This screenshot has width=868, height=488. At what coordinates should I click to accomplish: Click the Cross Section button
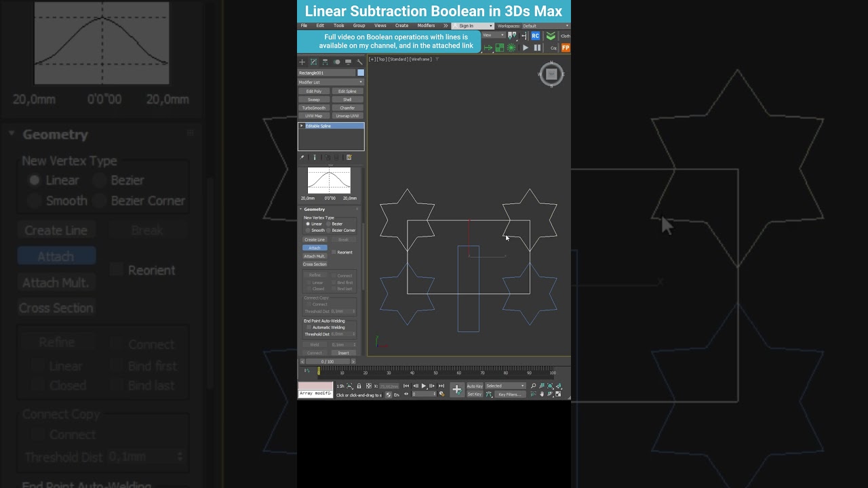point(315,264)
